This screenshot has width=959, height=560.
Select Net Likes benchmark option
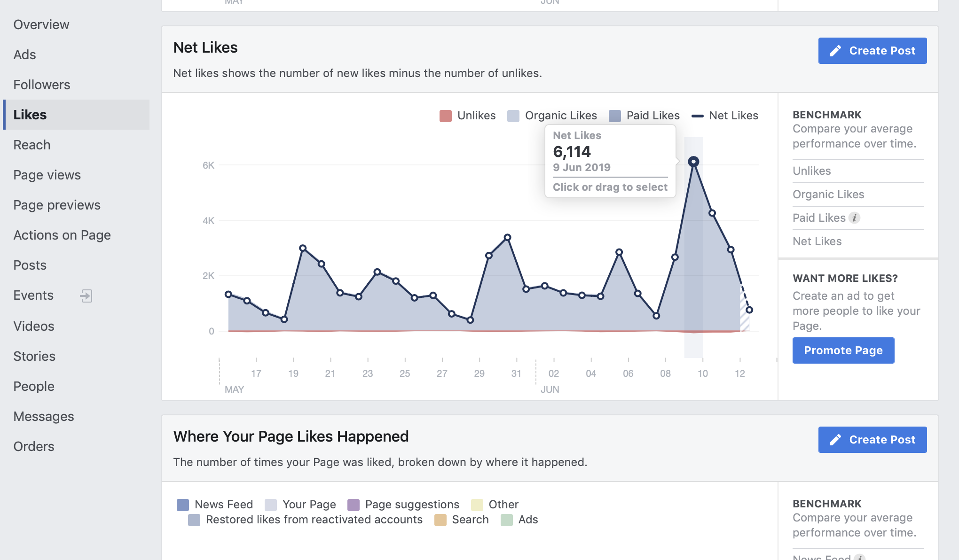817,241
